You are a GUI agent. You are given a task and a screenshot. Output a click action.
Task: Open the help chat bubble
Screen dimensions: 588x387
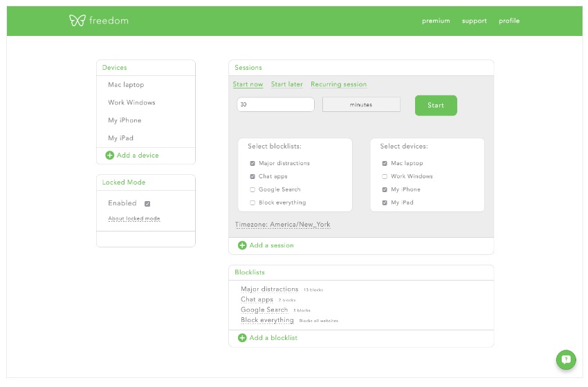pos(566,359)
